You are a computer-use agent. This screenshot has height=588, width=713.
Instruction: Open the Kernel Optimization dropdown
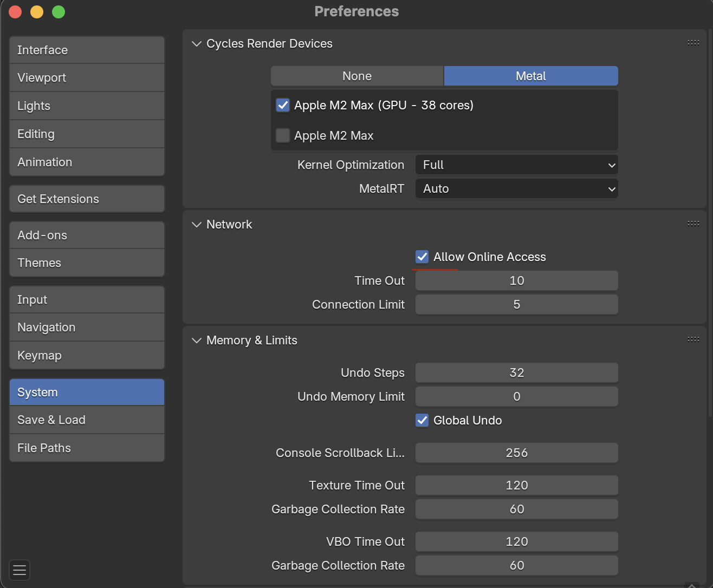coord(516,165)
